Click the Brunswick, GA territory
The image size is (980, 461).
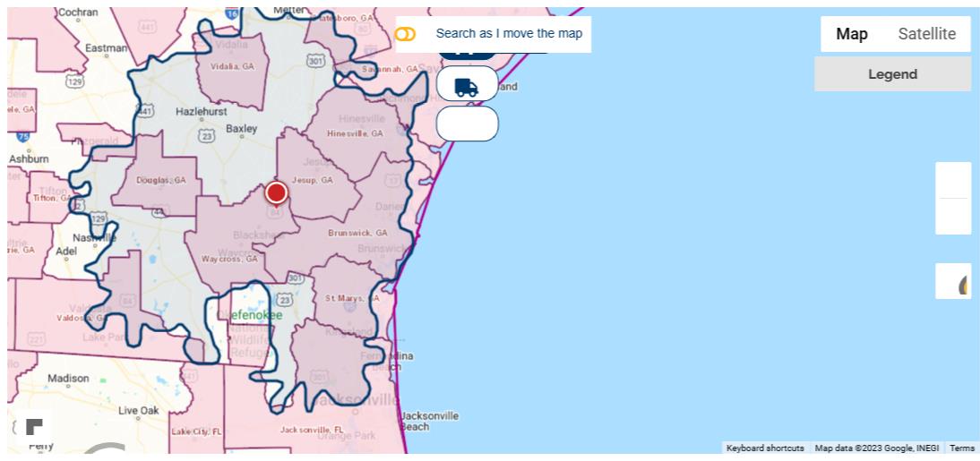coord(357,233)
